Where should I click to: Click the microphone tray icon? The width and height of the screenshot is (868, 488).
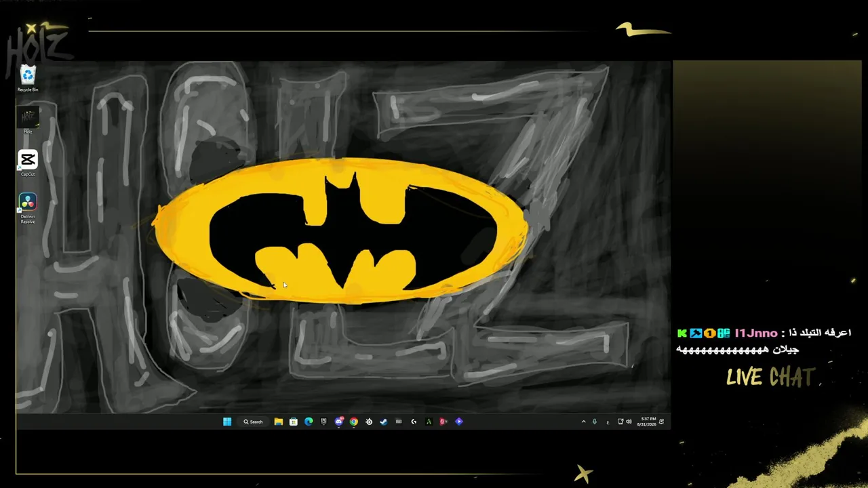[x=595, y=422]
